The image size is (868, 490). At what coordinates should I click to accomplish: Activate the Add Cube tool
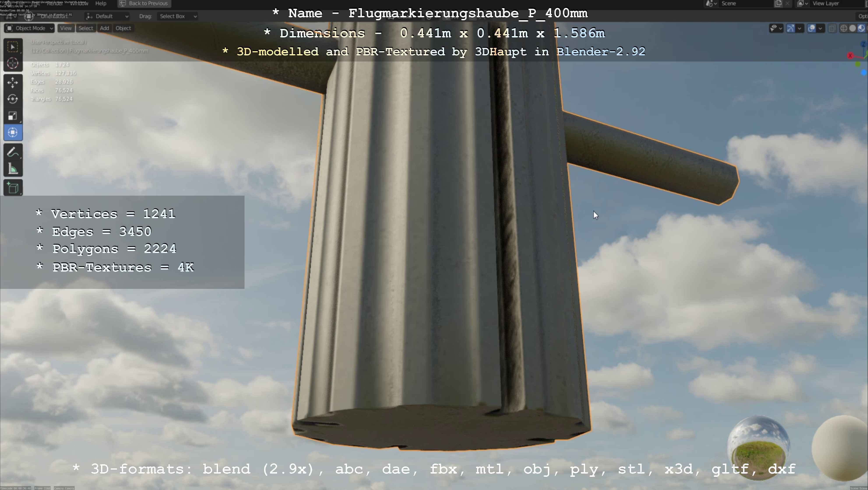coord(13,188)
